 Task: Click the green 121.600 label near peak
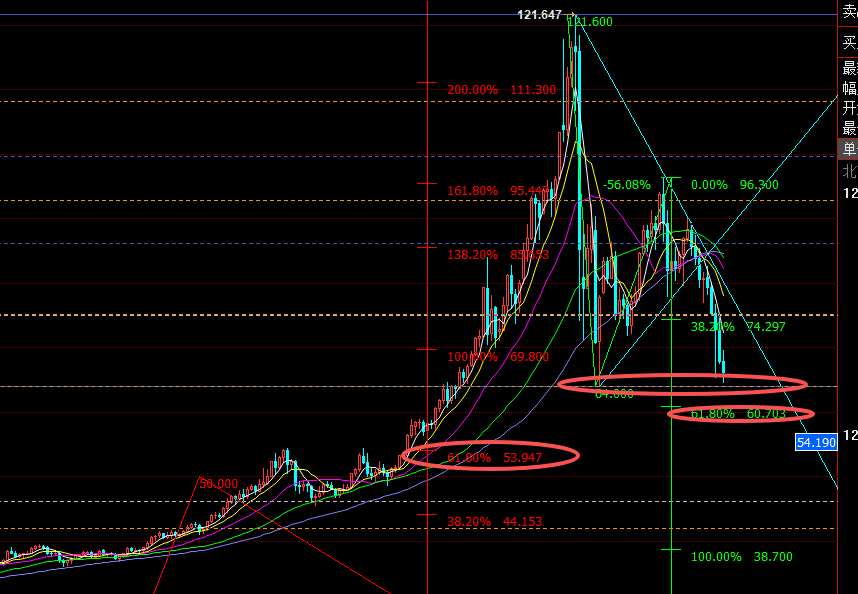point(592,22)
